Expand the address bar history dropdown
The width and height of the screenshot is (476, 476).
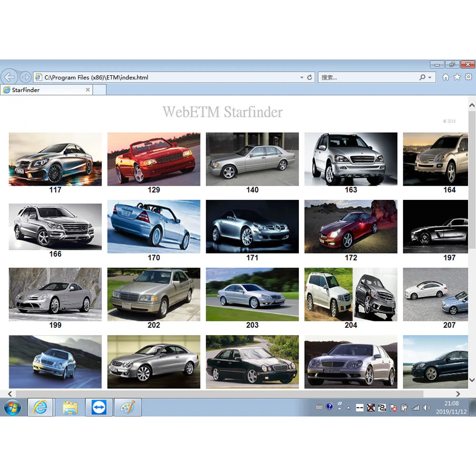coord(301,77)
